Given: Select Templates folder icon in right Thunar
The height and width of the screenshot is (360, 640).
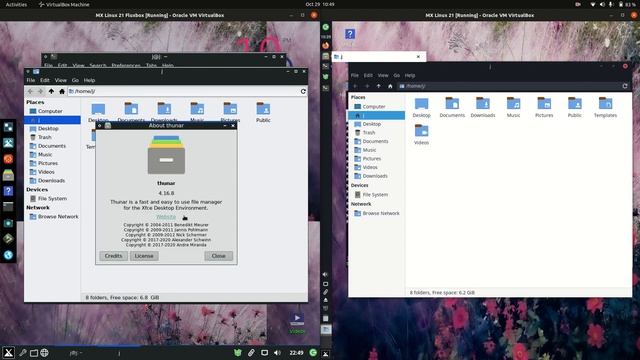Looking at the screenshot, I should [x=605, y=107].
